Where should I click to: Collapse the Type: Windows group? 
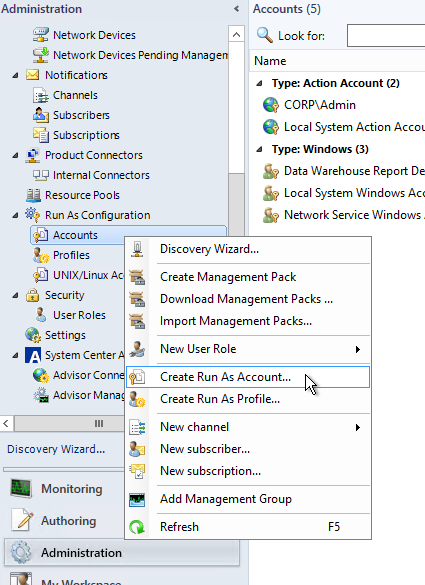click(259, 150)
